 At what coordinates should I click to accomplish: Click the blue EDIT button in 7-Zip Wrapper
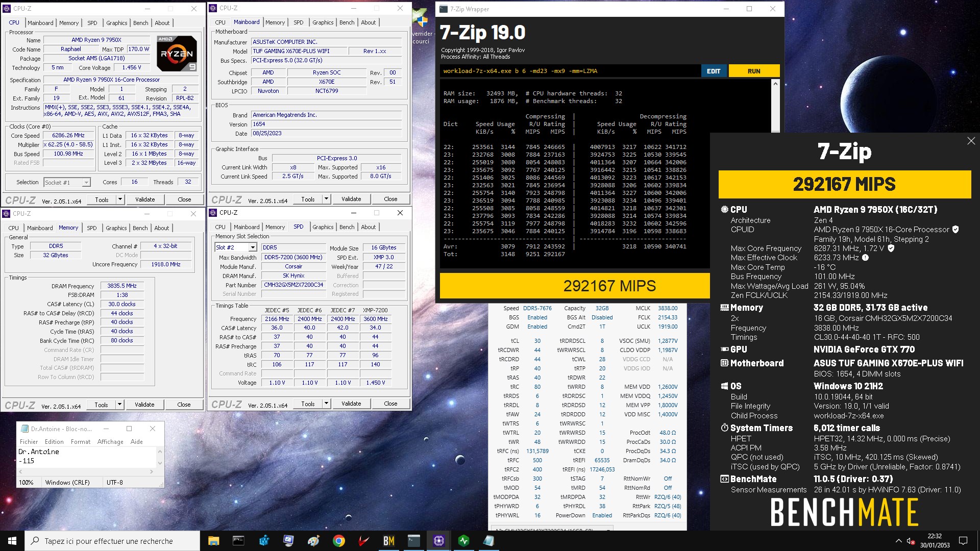coord(714,71)
